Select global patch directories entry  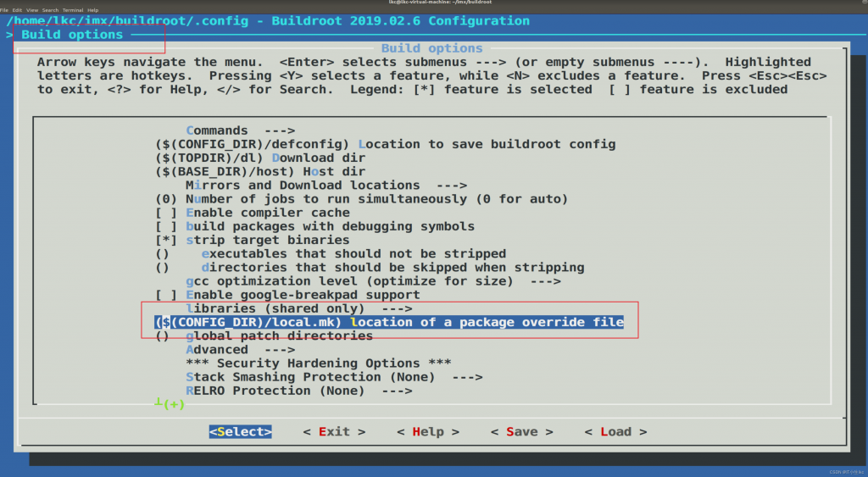264,336
